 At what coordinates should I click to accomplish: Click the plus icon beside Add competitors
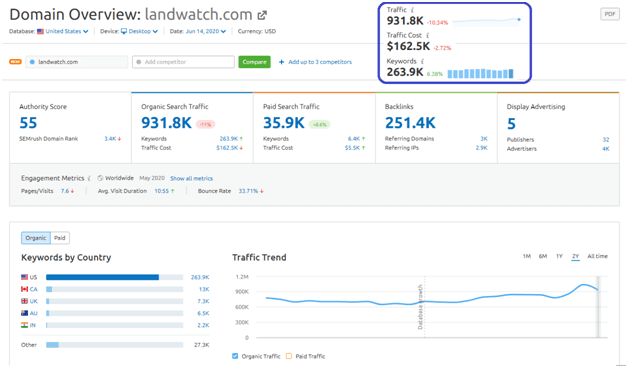click(282, 62)
